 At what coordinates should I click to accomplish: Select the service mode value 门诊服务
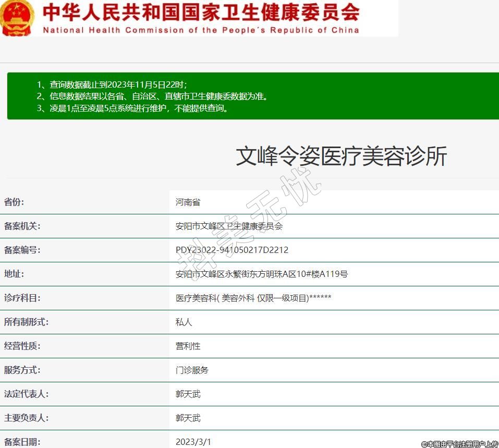pos(192,370)
